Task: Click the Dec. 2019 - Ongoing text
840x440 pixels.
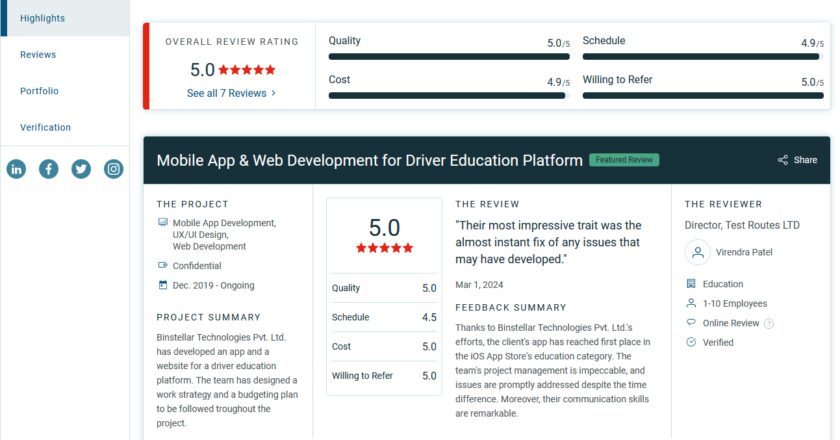Action: [213, 286]
